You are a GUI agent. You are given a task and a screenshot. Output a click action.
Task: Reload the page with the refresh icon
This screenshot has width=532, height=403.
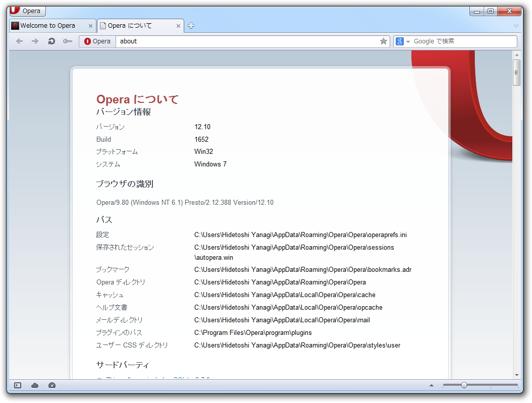click(x=52, y=41)
